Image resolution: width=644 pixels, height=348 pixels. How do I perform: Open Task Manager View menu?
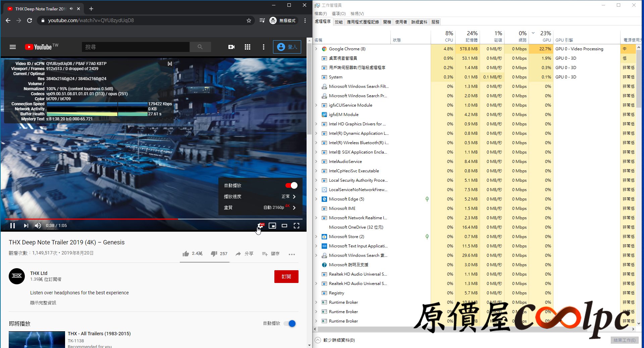[x=357, y=14]
